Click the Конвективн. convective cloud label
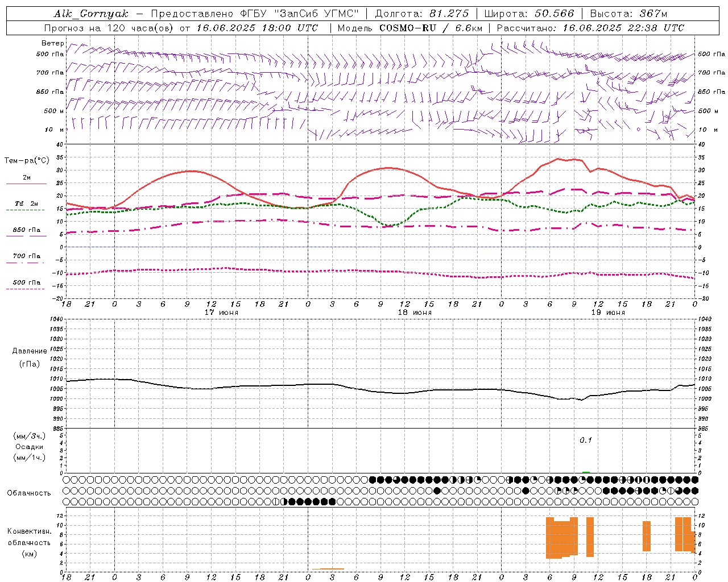This screenshot has width=728, height=582. 29,531
